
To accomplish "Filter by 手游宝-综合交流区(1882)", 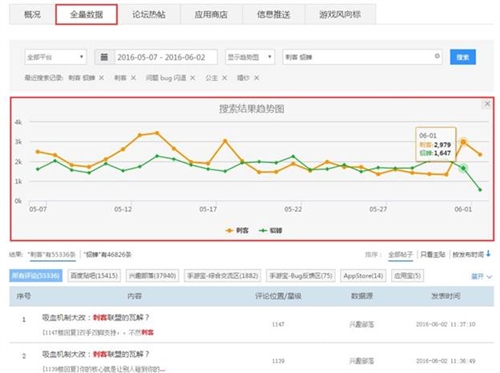I will tap(223, 276).
